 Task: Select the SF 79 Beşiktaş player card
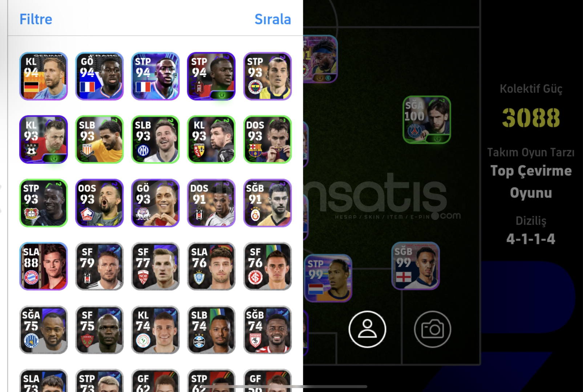point(100,266)
